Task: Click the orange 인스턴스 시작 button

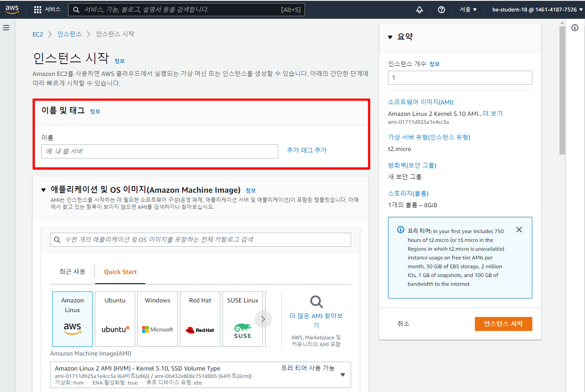Action: (x=503, y=324)
